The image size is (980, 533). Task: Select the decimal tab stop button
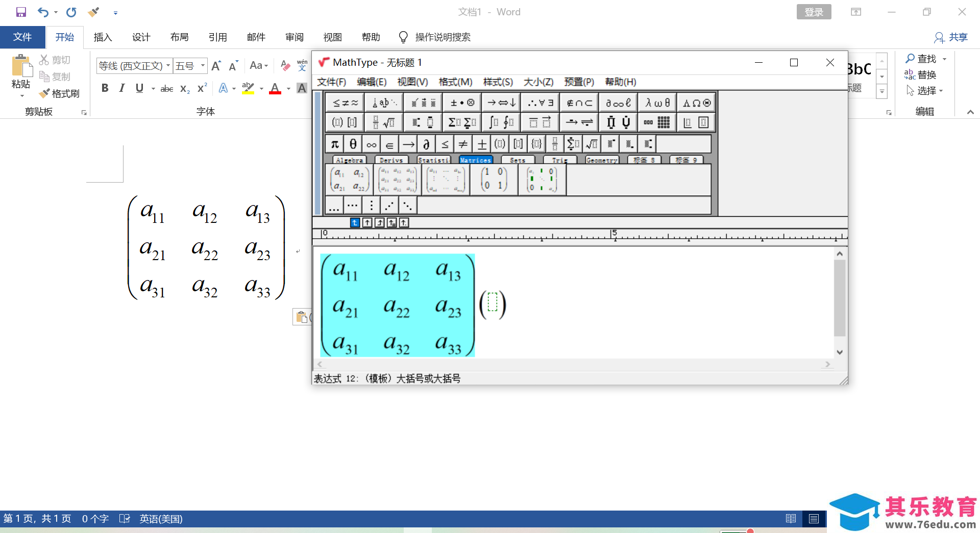tap(404, 222)
